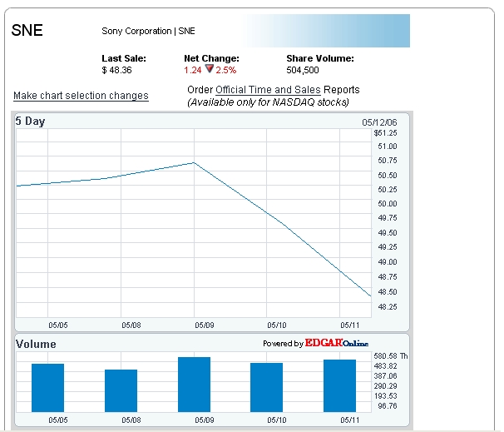Click the 05/11 volume bar

click(340, 385)
